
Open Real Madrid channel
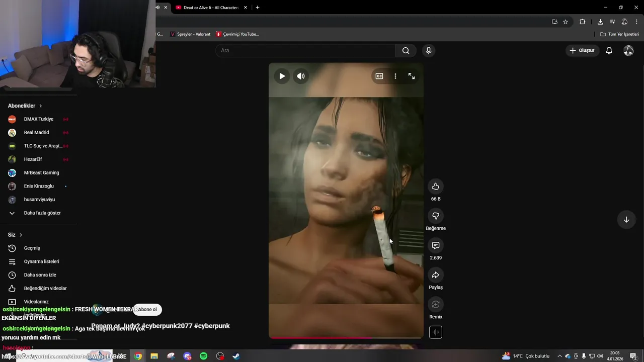pos(38,133)
